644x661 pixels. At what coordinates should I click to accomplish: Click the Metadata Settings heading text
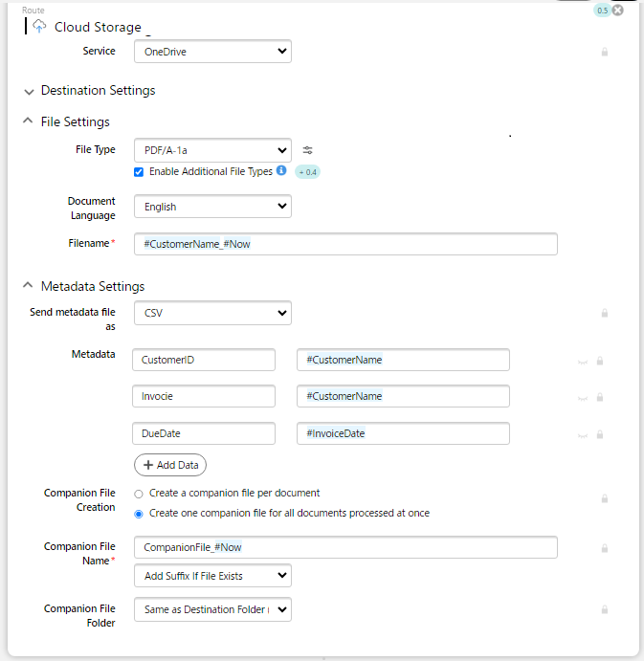pos(93,286)
